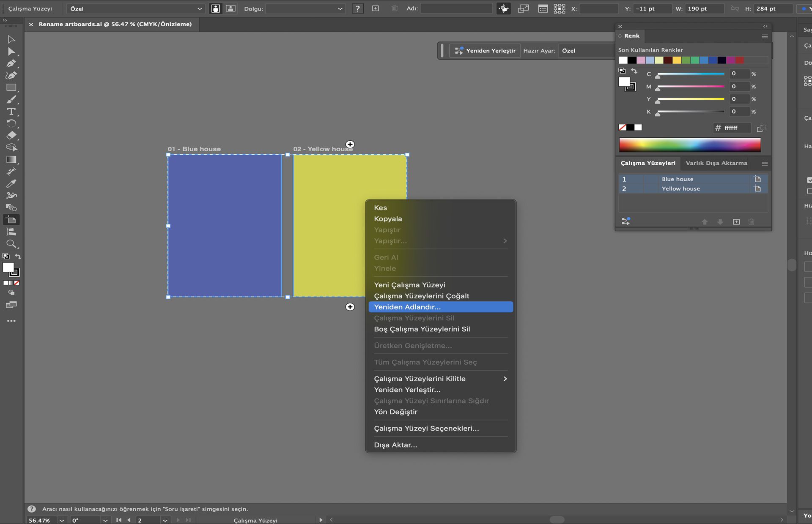Select the Zoom tool in toolbar

click(11, 244)
